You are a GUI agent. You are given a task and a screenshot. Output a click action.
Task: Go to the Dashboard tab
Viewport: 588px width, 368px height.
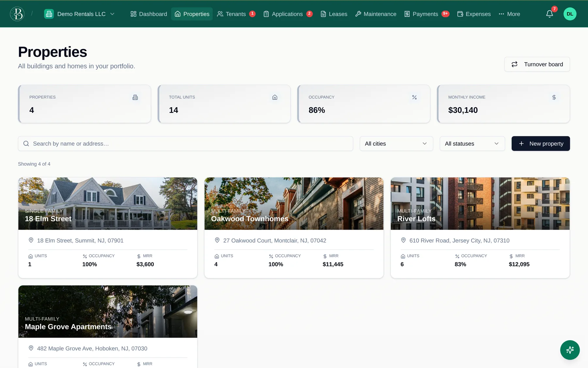[149, 14]
